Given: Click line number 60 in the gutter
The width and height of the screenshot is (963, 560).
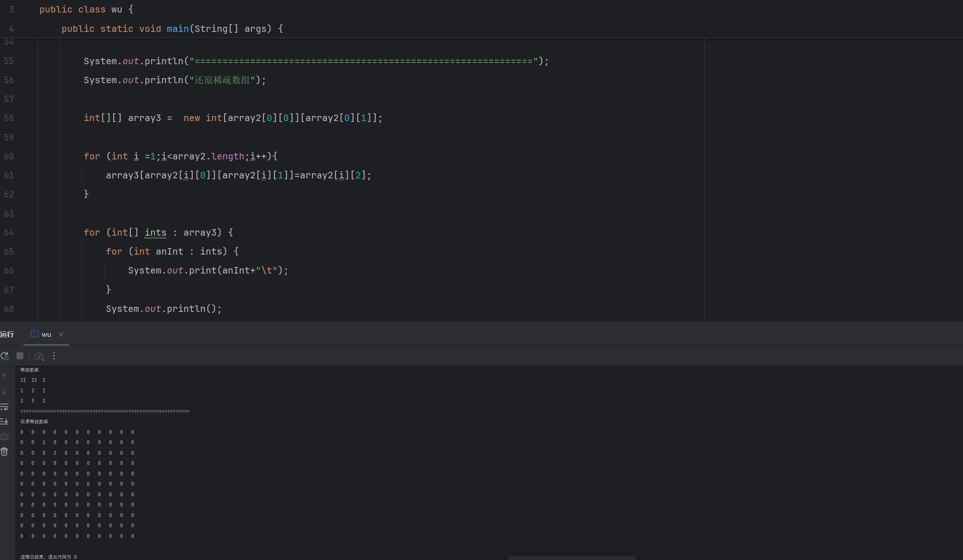Looking at the screenshot, I should point(9,156).
